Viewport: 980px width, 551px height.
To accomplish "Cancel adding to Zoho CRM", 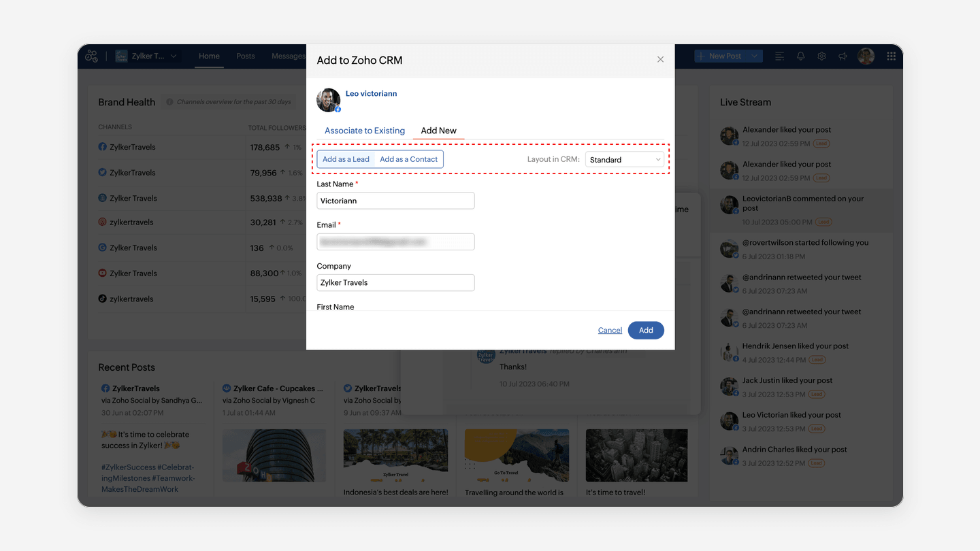I will tap(610, 330).
